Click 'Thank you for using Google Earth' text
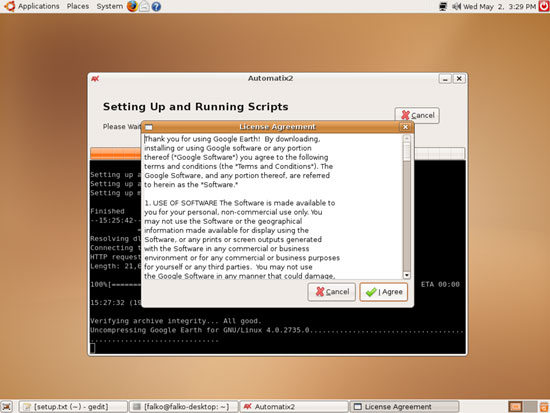This screenshot has height=413, width=550. coord(202,139)
